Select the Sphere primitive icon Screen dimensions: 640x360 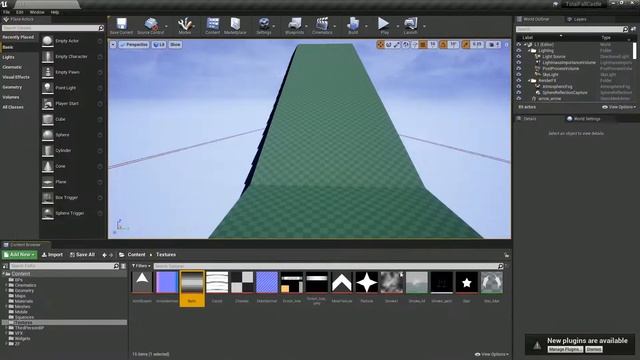(48, 135)
